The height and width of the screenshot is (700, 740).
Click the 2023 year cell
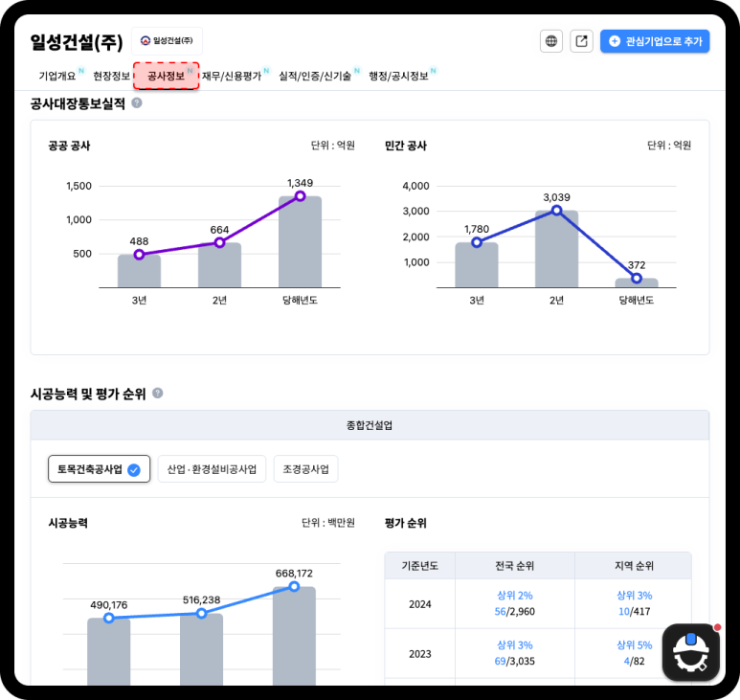point(419,654)
